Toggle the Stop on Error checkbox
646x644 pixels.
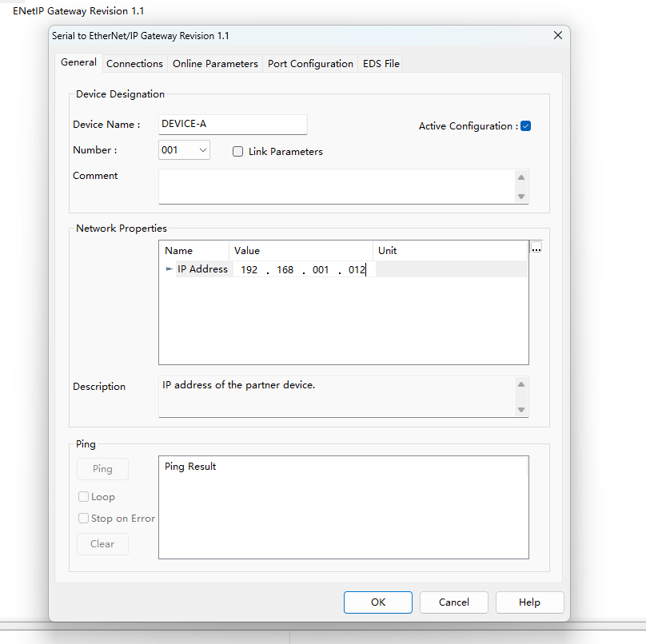click(x=83, y=519)
